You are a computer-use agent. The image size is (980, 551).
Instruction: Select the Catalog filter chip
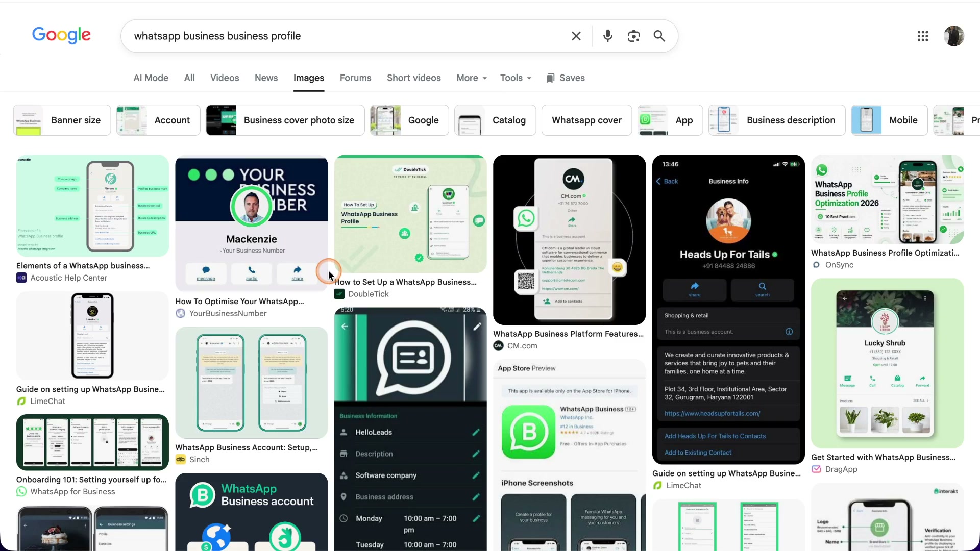495,120
